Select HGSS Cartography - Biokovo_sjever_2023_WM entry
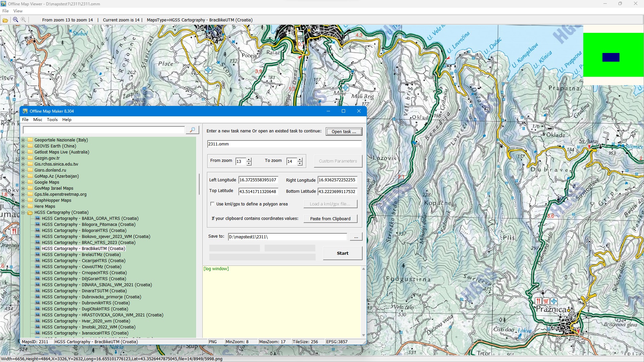The height and width of the screenshot is (362, 644). 96,237
